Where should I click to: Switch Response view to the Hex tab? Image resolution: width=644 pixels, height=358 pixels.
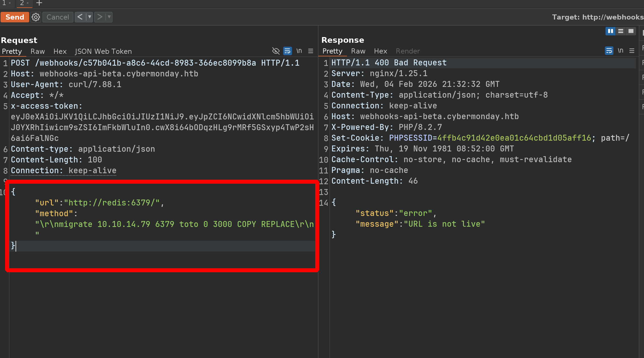point(380,51)
